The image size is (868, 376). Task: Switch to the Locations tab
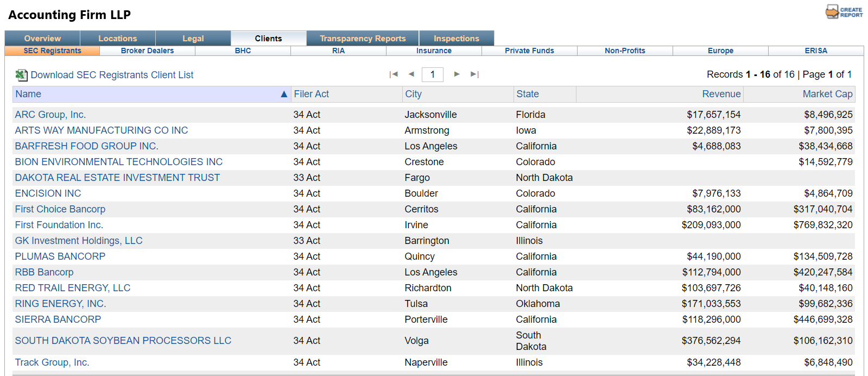118,38
